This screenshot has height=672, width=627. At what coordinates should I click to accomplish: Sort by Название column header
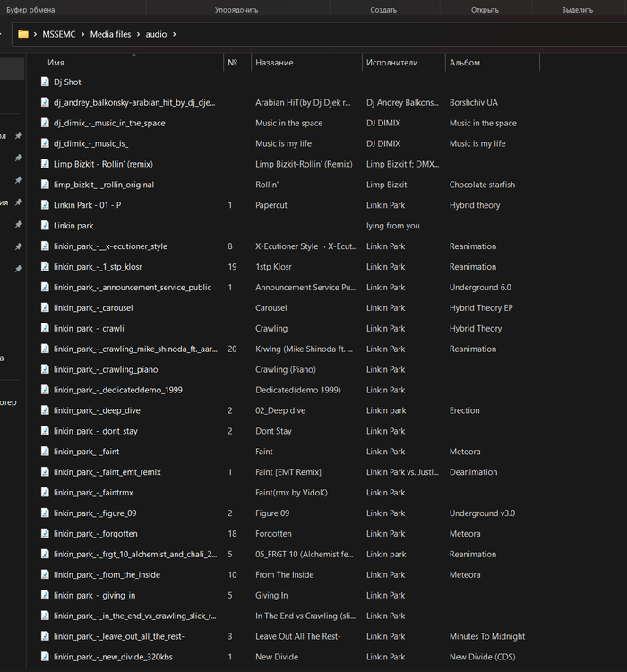pos(274,63)
